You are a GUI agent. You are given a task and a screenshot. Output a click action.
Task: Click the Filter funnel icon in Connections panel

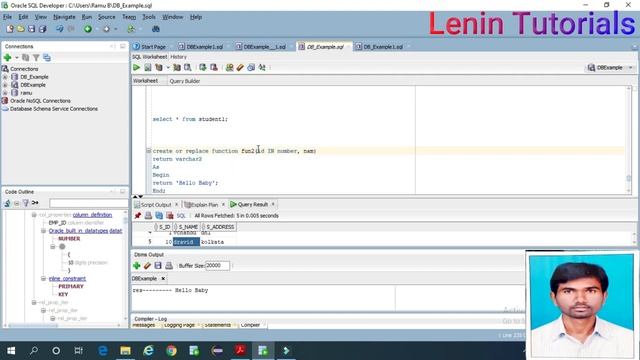[36, 58]
